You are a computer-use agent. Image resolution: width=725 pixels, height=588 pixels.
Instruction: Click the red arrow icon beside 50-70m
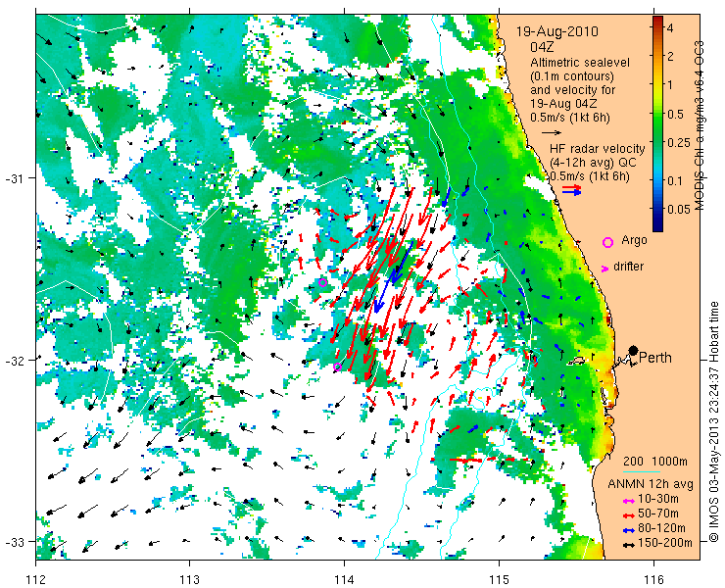click(x=627, y=514)
